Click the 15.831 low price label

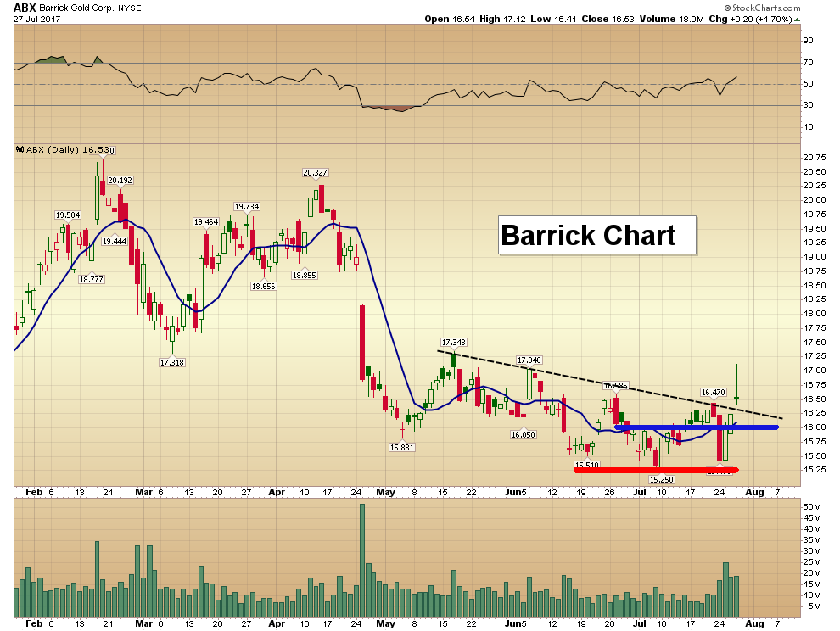point(401,447)
